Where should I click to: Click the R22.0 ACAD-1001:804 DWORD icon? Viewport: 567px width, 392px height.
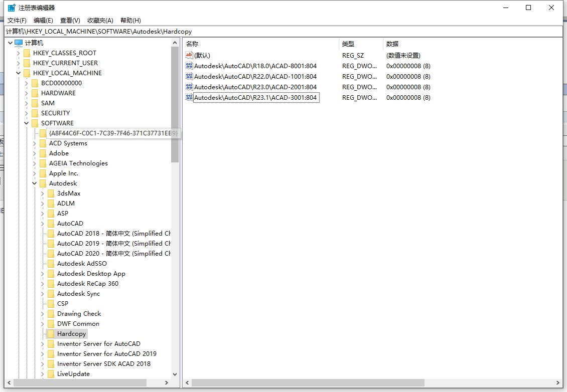click(189, 76)
